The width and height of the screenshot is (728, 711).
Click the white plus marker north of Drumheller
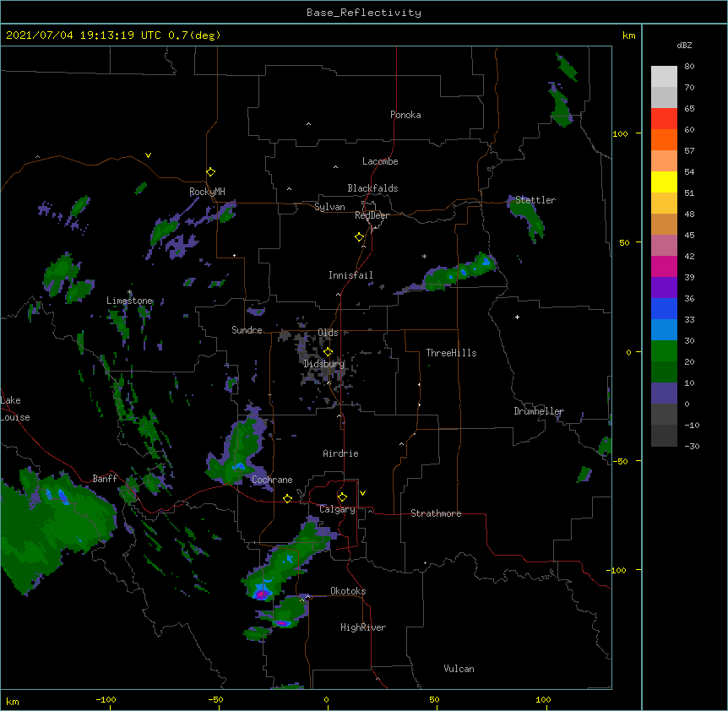(x=517, y=317)
